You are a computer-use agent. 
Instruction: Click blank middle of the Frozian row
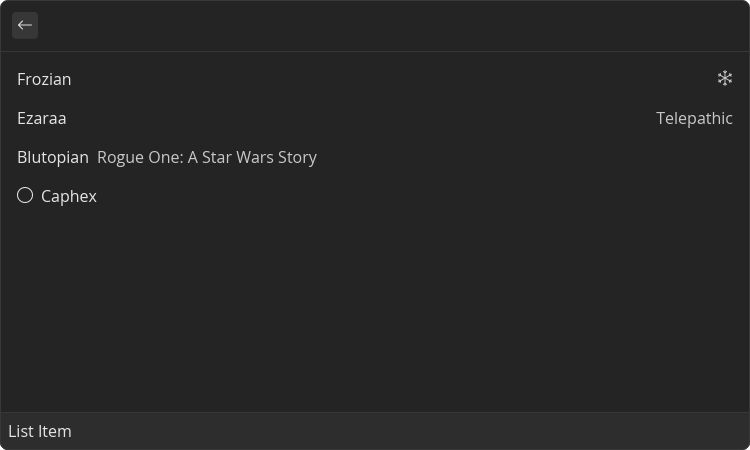click(375, 79)
